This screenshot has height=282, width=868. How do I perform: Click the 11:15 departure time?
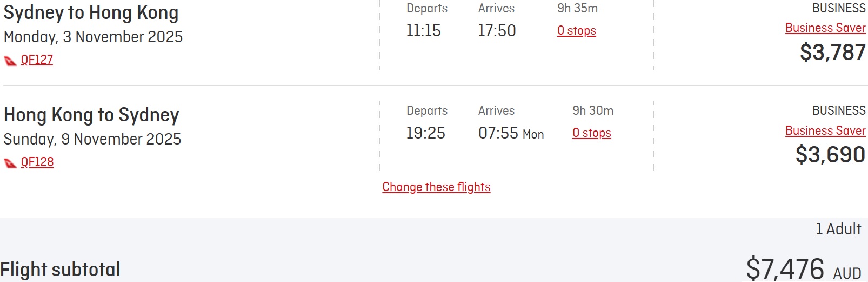coord(423,31)
